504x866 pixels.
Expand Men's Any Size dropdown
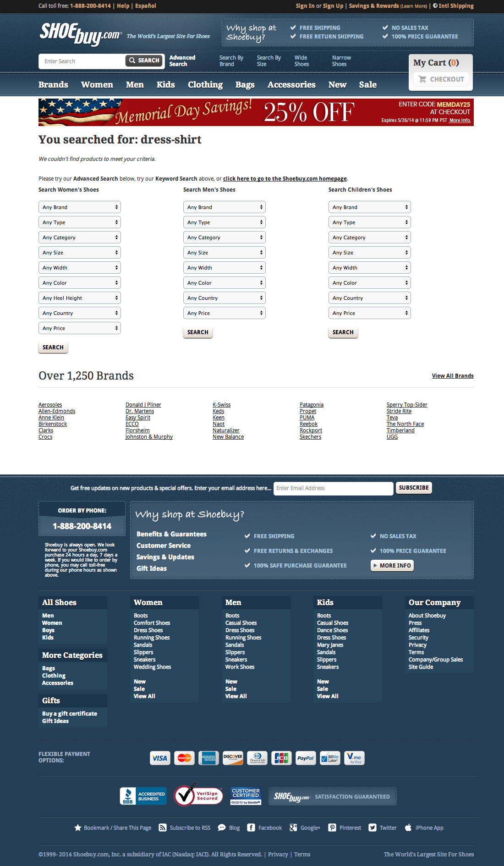225,253
